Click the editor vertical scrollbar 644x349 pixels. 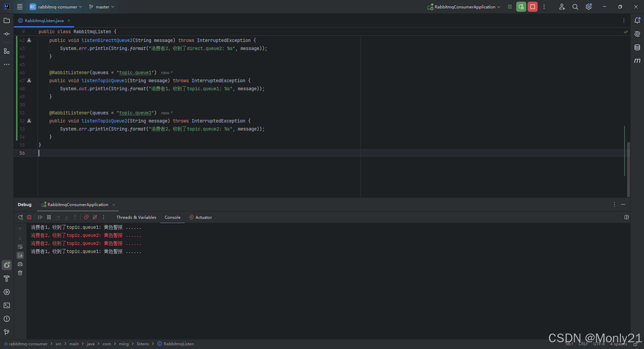(628, 169)
